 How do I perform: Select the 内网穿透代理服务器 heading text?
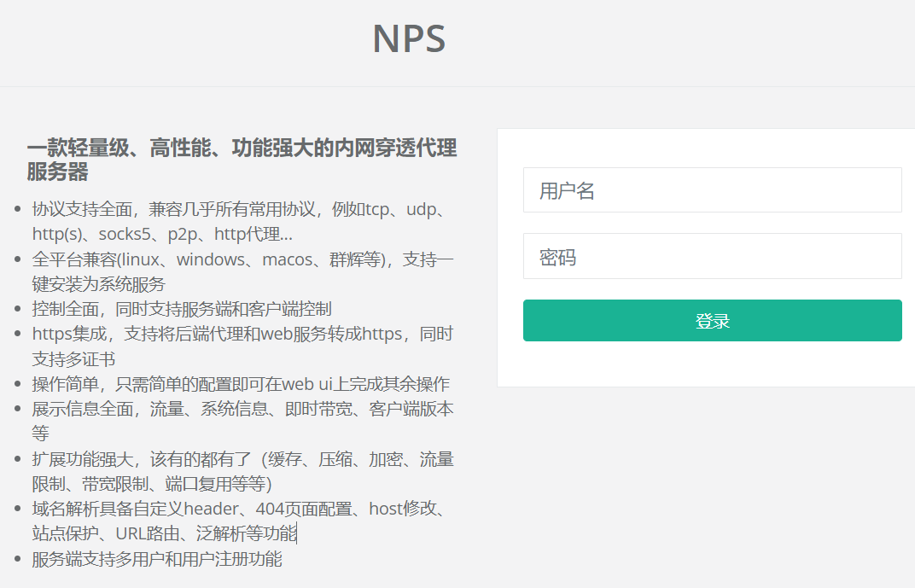[x=242, y=160]
